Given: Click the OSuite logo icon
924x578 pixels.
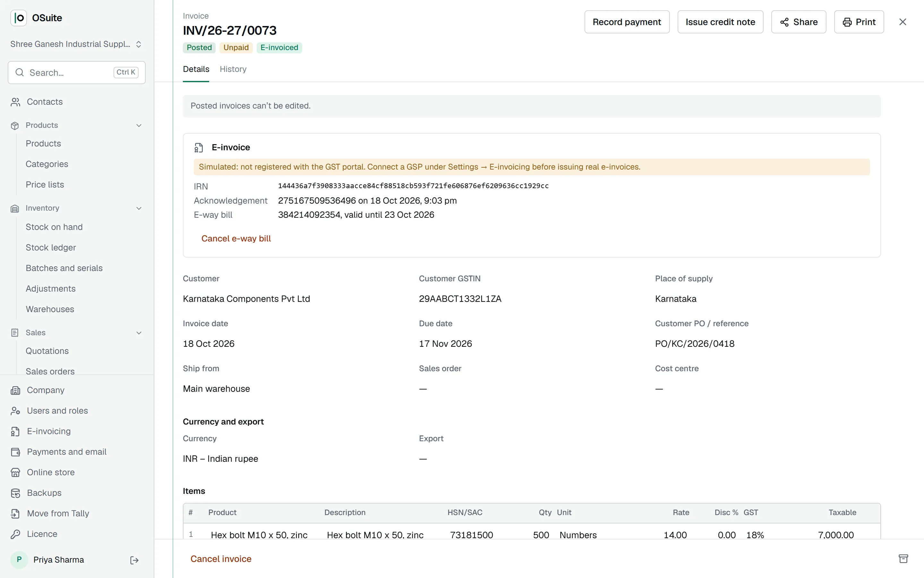Looking at the screenshot, I should click(18, 18).
